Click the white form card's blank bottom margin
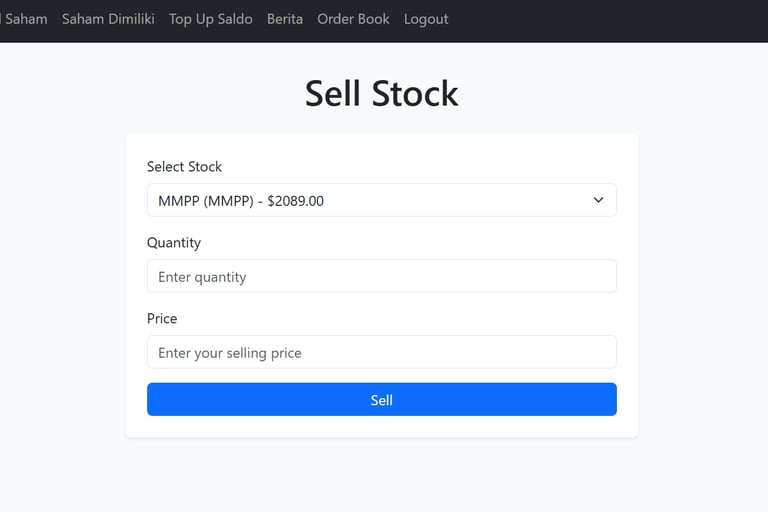 coord(381,426)
